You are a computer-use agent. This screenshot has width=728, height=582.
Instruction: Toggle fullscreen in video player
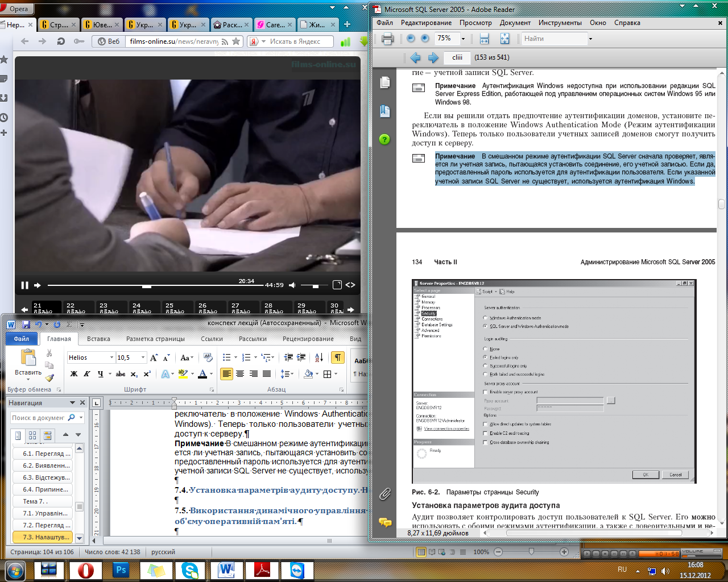[x=337, y=285]
